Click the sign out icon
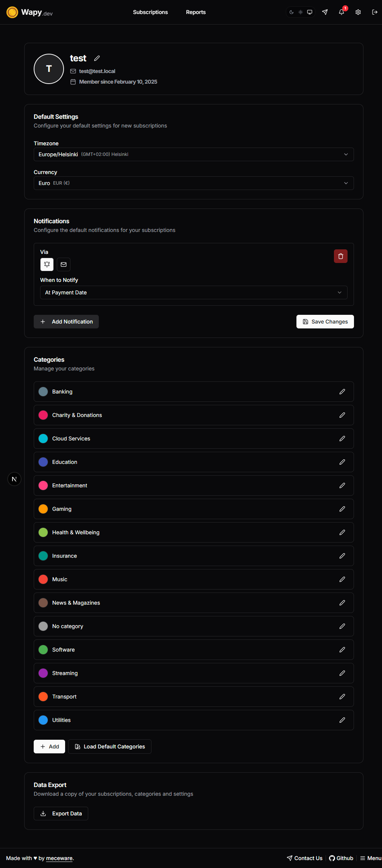This screenshot has height=868, width=382. coord(375,12)
